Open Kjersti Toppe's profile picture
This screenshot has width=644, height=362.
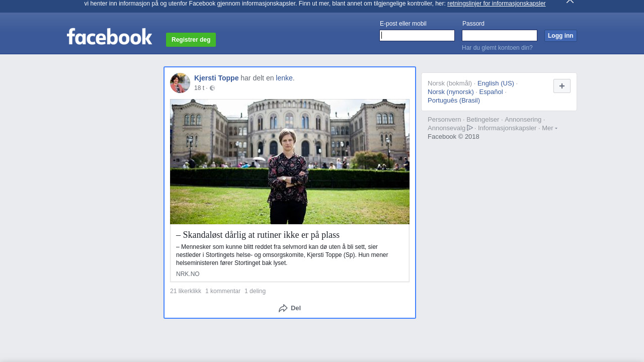click(180, 83)
